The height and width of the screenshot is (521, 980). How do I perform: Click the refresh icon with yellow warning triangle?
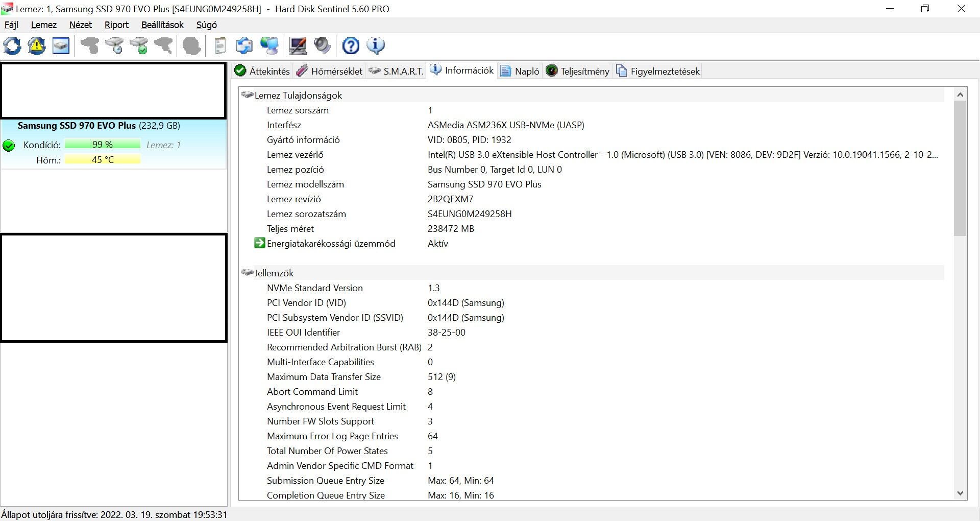point(37,46)
